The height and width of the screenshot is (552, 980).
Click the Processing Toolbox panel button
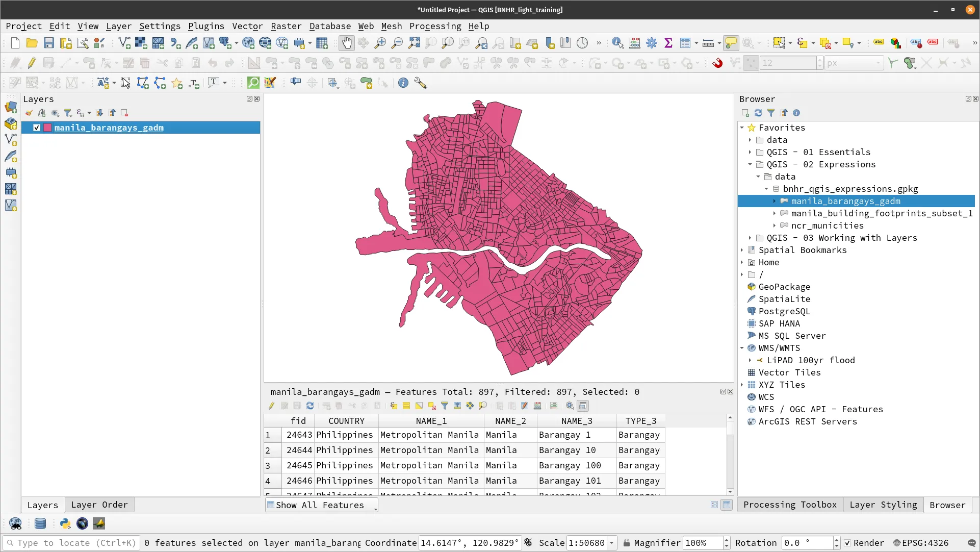(789, 505)
